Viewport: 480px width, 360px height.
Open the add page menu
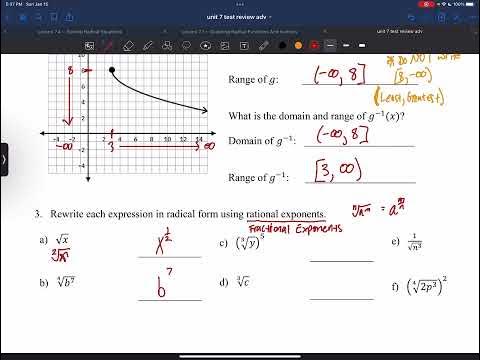pyautogui.click(x=442, y=17)
